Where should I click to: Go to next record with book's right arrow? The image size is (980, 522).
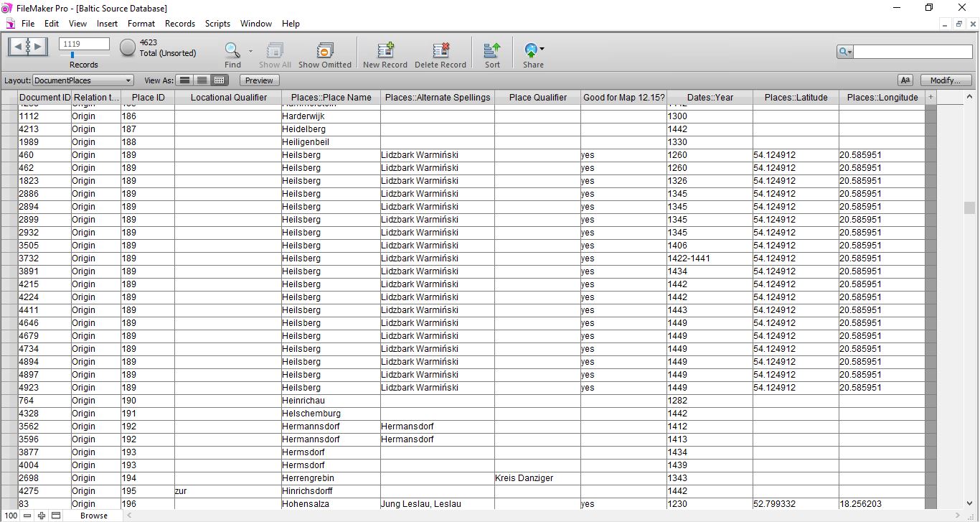coord(38,47)
